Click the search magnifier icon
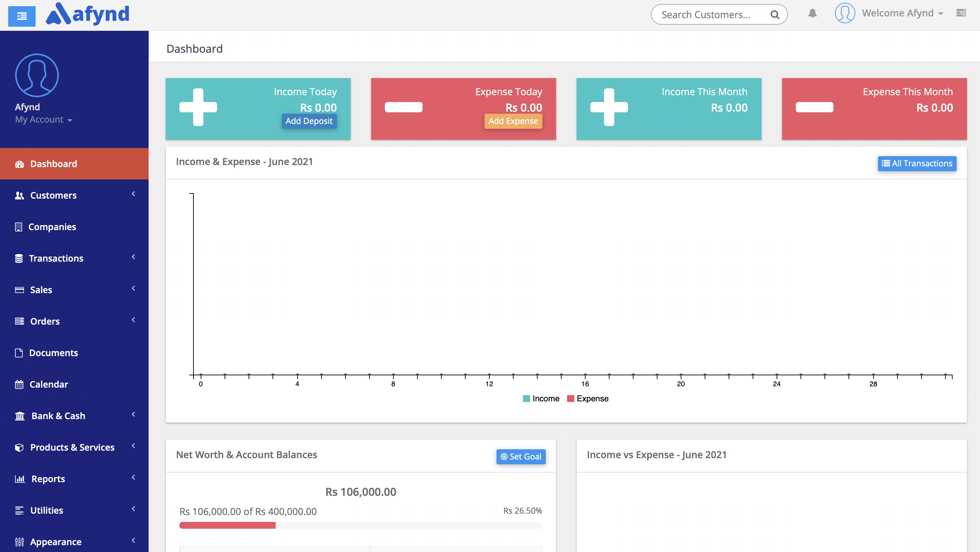This screenshot has width=980, height=552. coord(775,15)
